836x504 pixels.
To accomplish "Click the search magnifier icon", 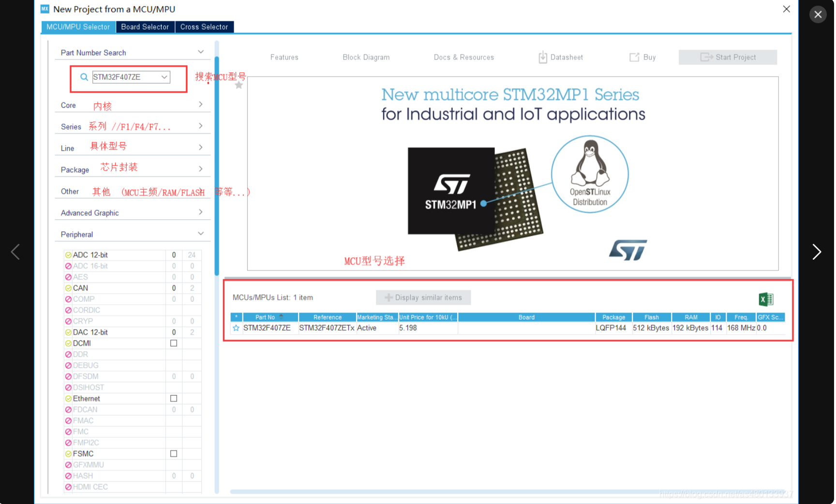I will [84, 77].
